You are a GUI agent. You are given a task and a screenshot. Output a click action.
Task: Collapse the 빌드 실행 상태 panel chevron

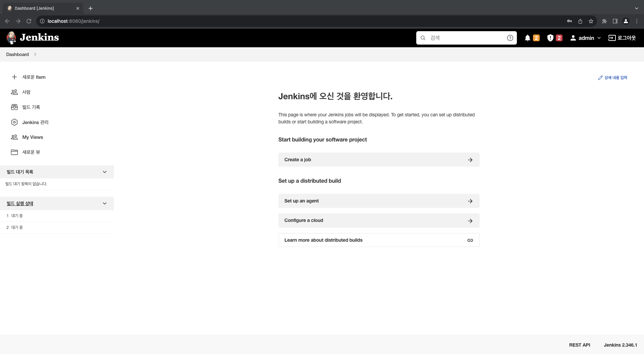[x=105, y=203]
